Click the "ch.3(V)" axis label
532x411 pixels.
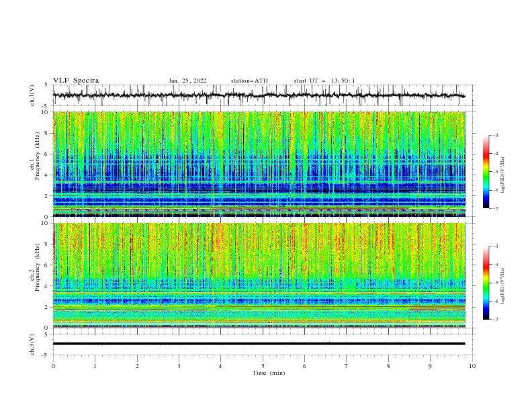point(32,345)
